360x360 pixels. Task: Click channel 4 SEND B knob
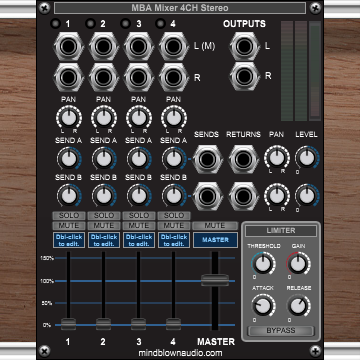pos(174,196)
